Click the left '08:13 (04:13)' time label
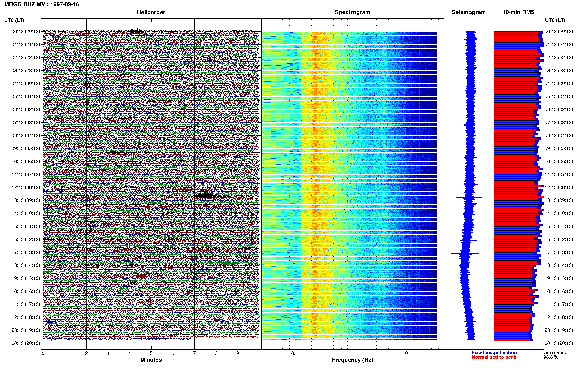 pos(26,135)
